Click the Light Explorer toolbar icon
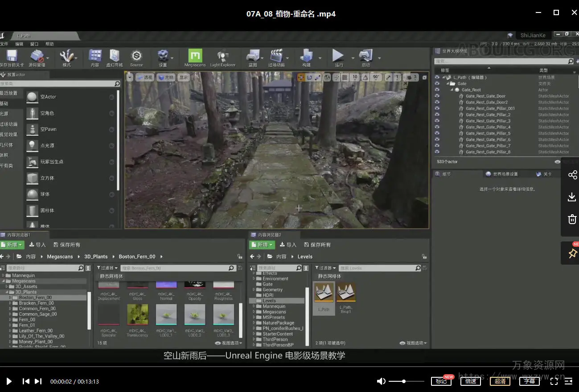The image size is (579, 392). [222, 56]
